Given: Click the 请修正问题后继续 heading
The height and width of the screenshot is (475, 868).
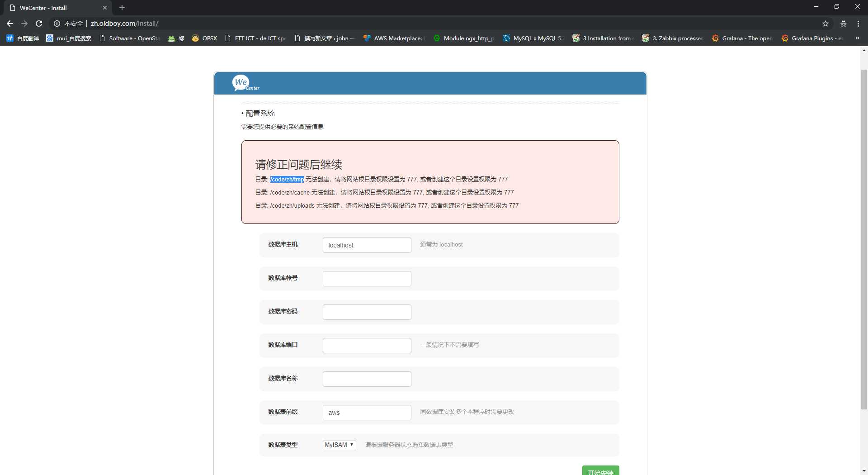Looking at the screenshot, I should [298, 165].
